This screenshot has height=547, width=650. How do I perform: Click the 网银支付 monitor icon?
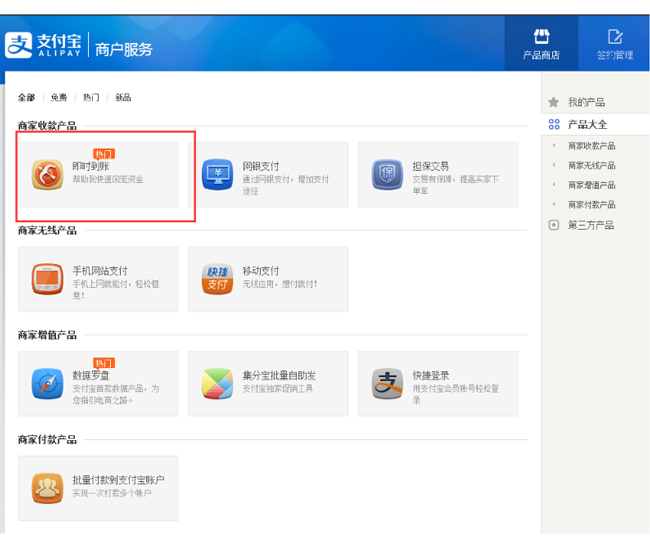point(217,174)
